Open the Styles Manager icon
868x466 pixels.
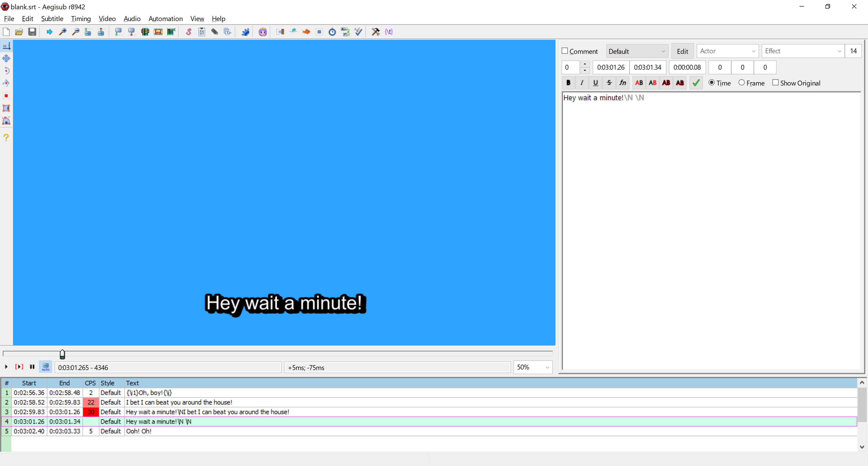pos(189,32)
